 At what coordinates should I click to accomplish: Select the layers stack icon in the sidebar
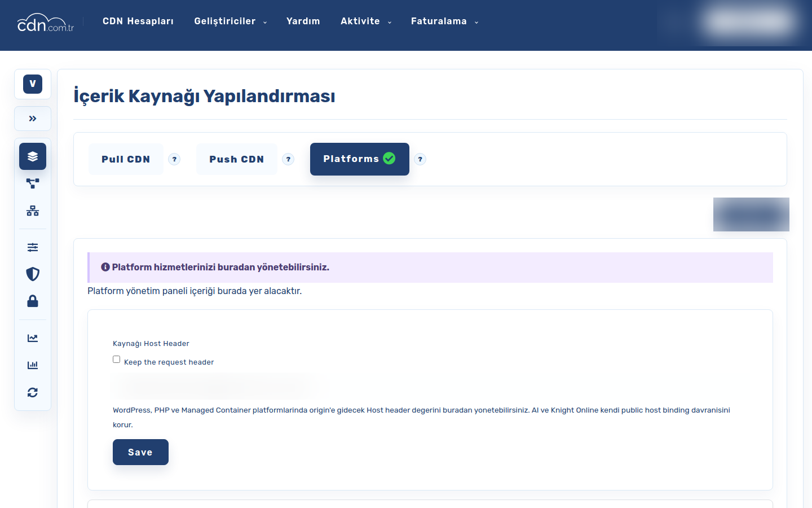click(33, 156)
